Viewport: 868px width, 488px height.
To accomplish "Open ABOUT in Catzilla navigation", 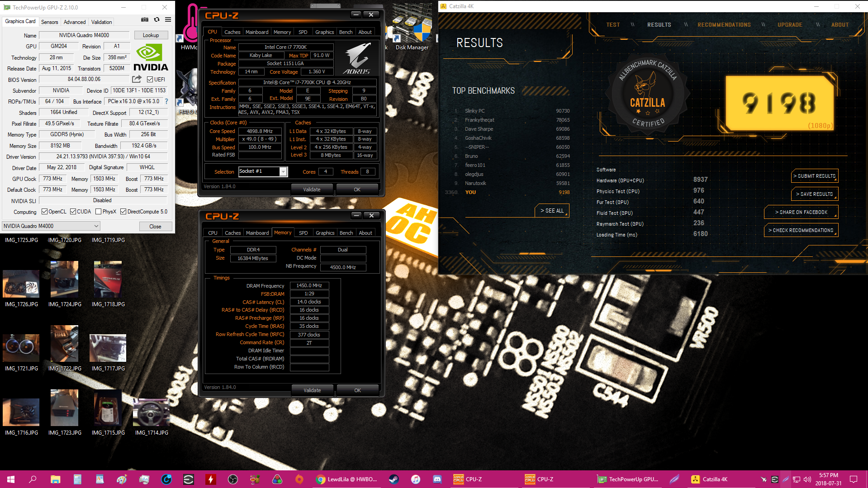I will (840, 25).
